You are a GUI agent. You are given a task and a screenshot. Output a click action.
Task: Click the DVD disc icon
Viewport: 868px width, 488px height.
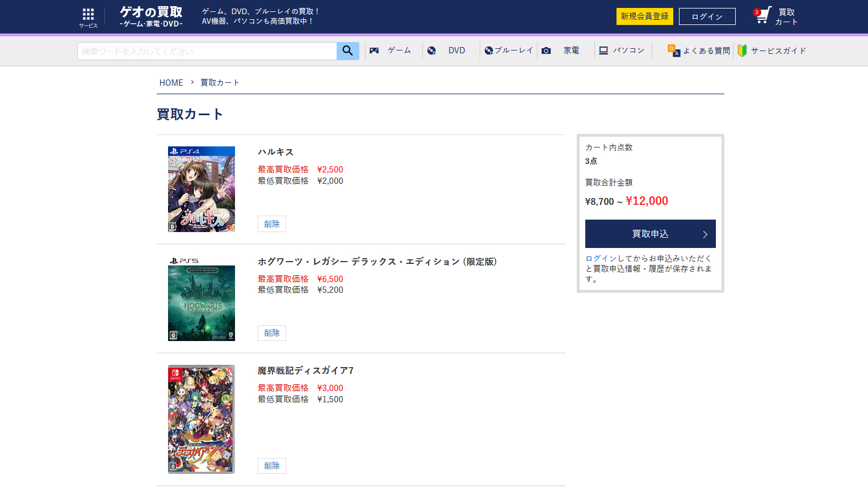pos(431,51)
